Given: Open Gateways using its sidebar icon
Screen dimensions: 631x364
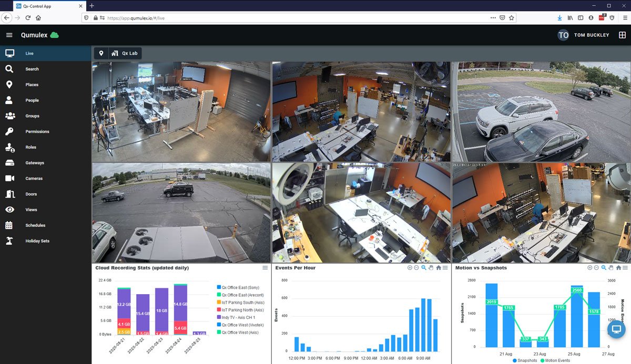Looking at the screenshot, I should click(9, 163).
